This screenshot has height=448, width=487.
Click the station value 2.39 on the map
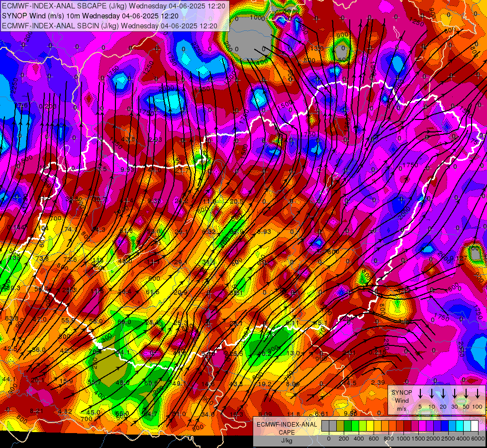378,382
